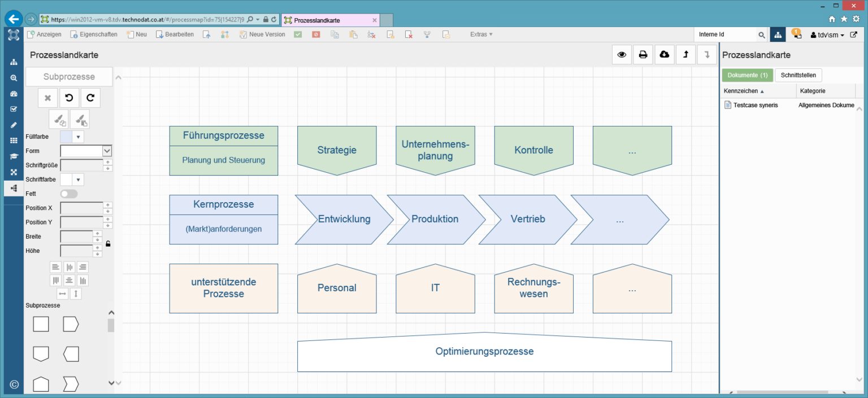
Task: Open the tdv\sm user menu
Action: (x=827, y=35)
